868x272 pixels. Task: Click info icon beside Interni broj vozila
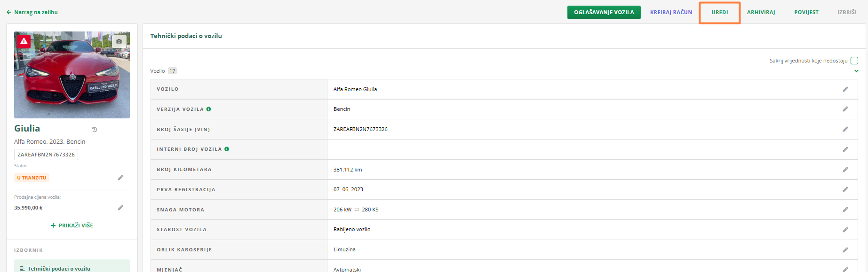pyautogui.click(x=227, y=149)
